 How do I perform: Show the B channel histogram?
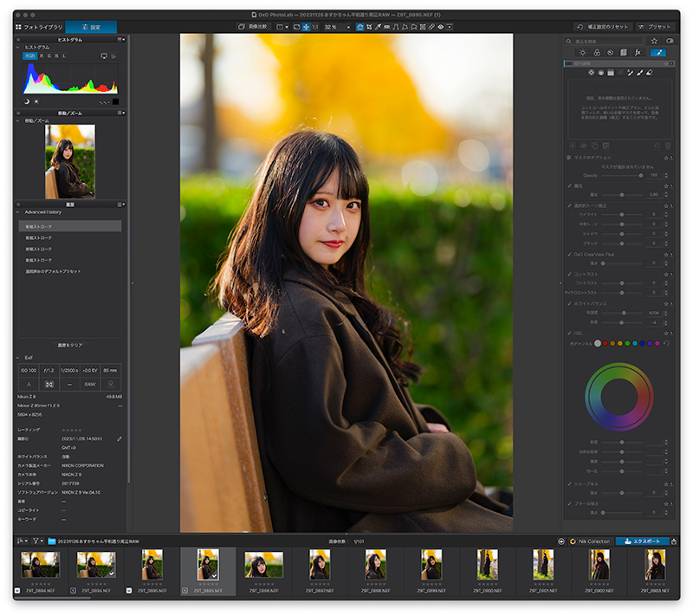[56, 56]
